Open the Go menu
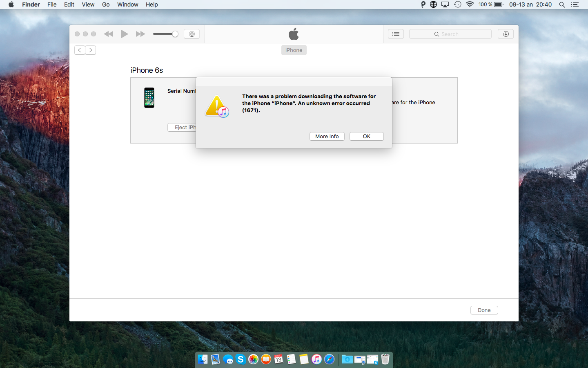This screenshot has height=368, width=588. pyautogui.click(x=106, y=4)
